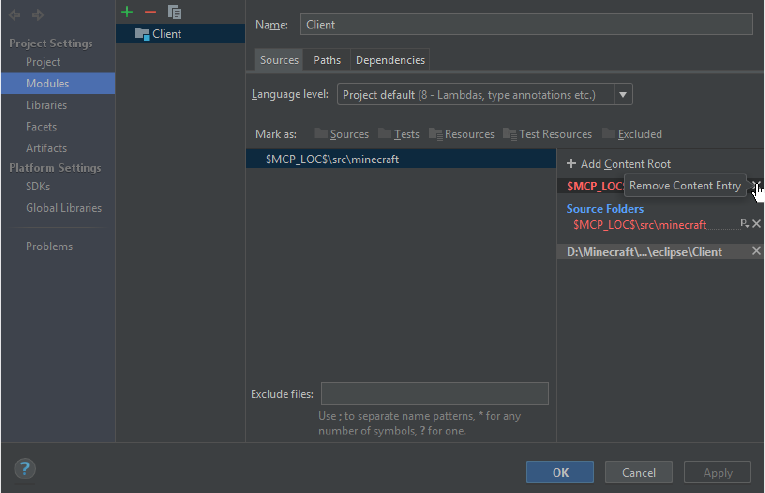Remove the D:\Minecraft eclipse Client content root
The width and height of the screenshot is (765, 493).
pos(756,251)
